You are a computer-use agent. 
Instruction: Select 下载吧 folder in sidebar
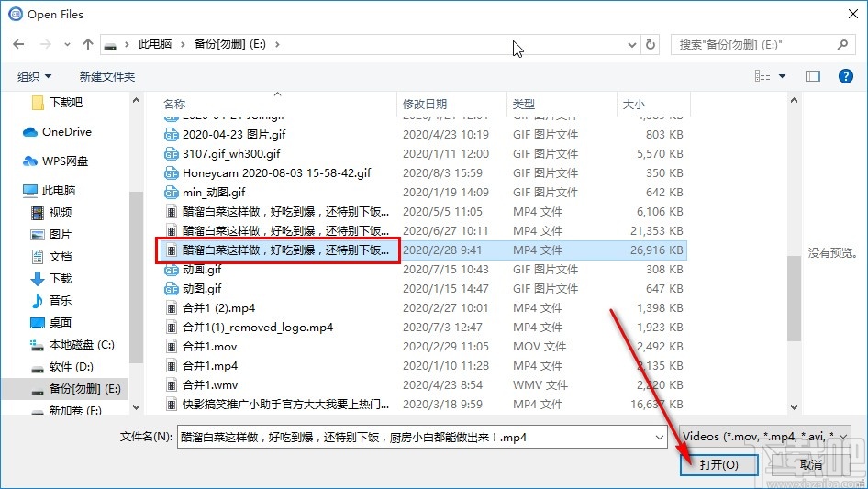tap(58, 103)
